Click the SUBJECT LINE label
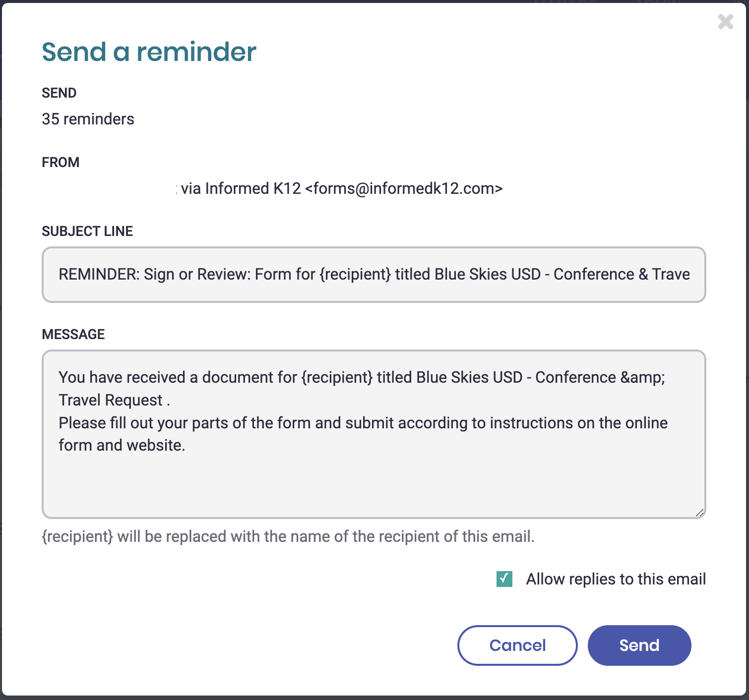Viewport: 749px width, 700px height. 87,232
